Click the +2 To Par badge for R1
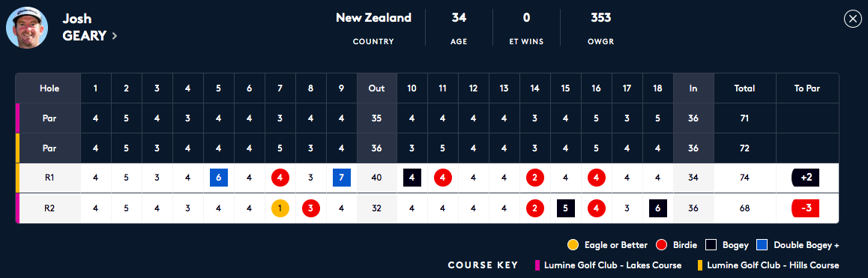 tap(806, 178)
